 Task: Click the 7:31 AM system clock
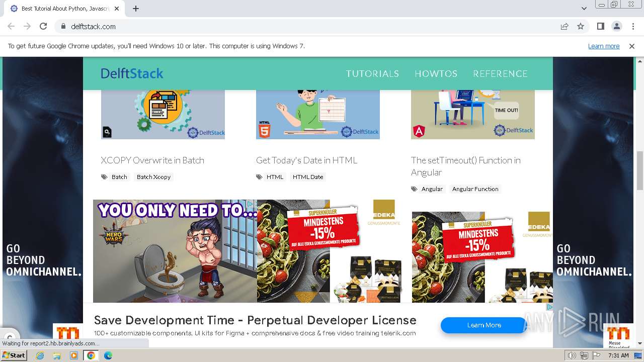pos(618,355)
